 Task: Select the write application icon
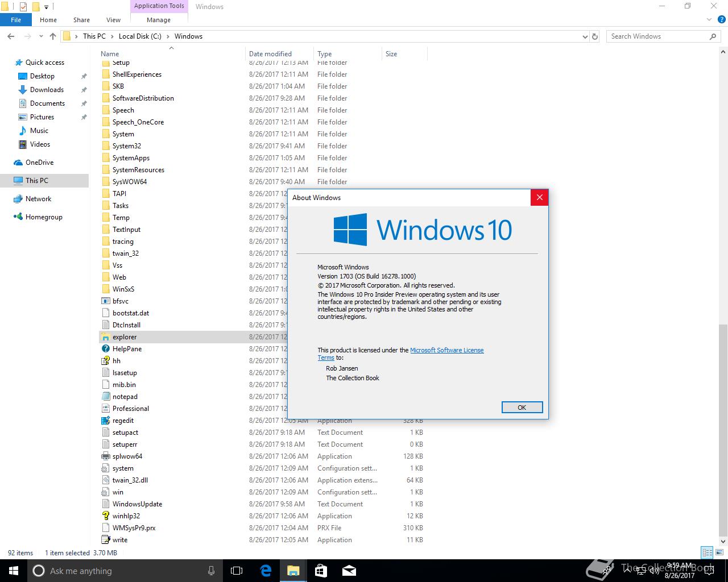click(105, 540)
